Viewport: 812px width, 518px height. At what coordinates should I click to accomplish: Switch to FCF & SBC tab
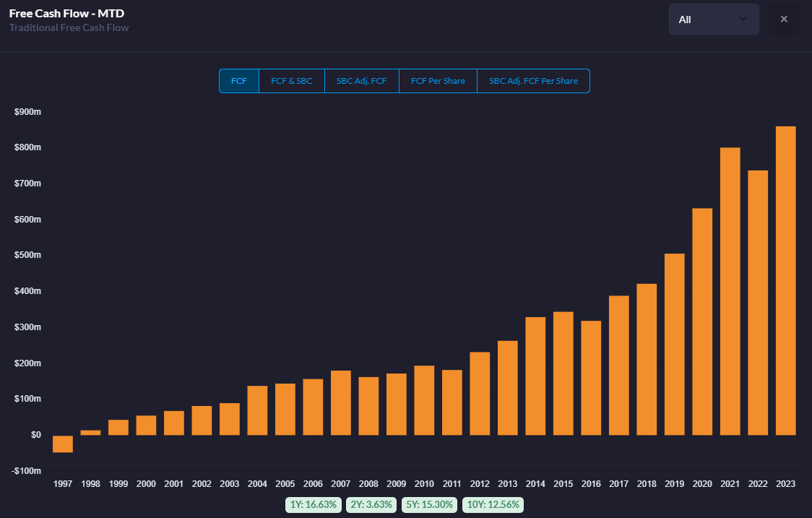pyautogui.click(x=292, y=81)
